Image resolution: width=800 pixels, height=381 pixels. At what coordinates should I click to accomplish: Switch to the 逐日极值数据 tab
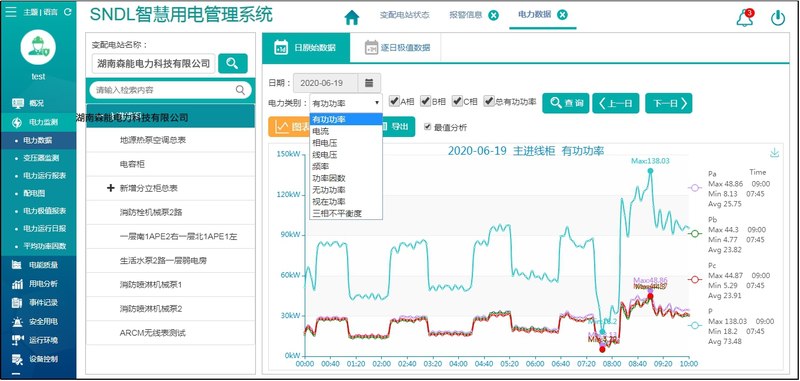[x=397, y=48]
